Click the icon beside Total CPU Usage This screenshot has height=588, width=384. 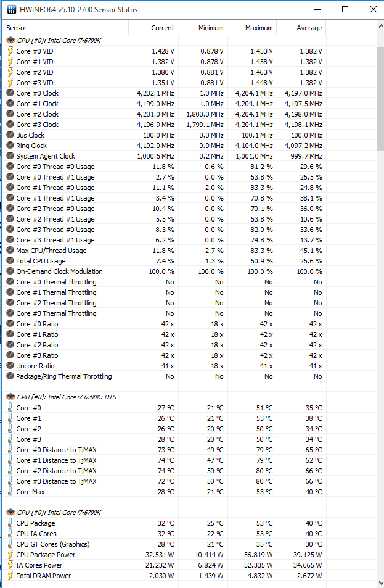10,261
